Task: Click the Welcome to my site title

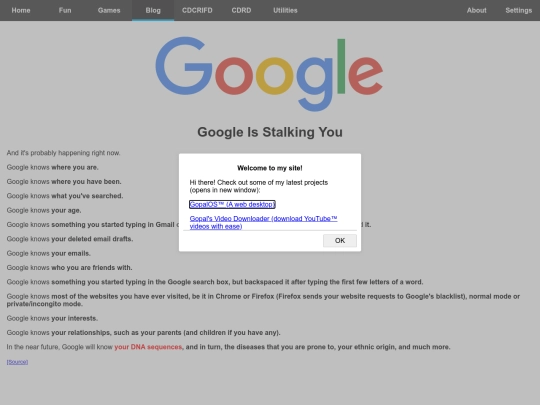Action: (270, 168)
